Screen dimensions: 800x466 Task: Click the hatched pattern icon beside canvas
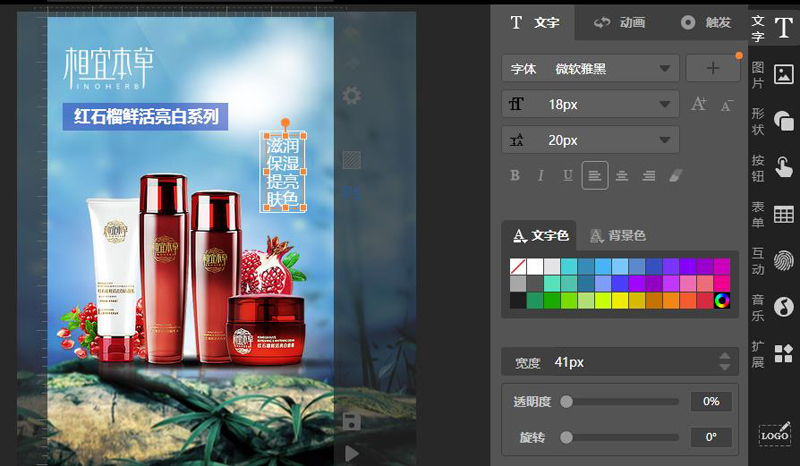[352, 160]
